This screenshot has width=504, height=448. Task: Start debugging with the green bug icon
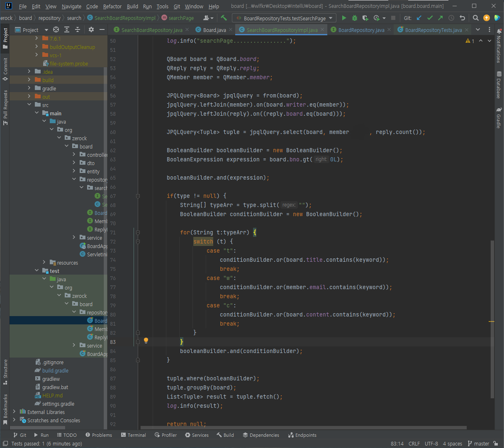pos(355,18)
